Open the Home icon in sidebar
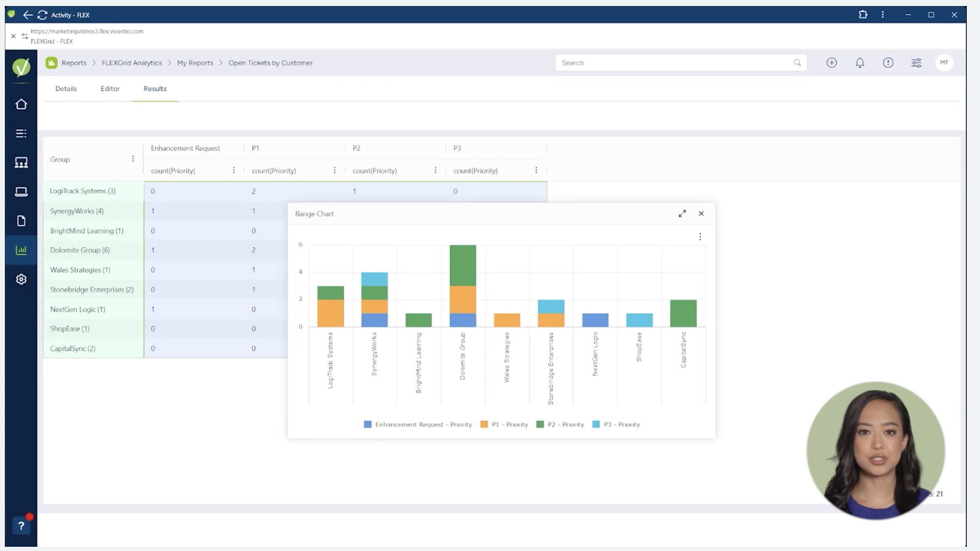The height and width of the screenshot is (551, 980). [x=21, y=104]
